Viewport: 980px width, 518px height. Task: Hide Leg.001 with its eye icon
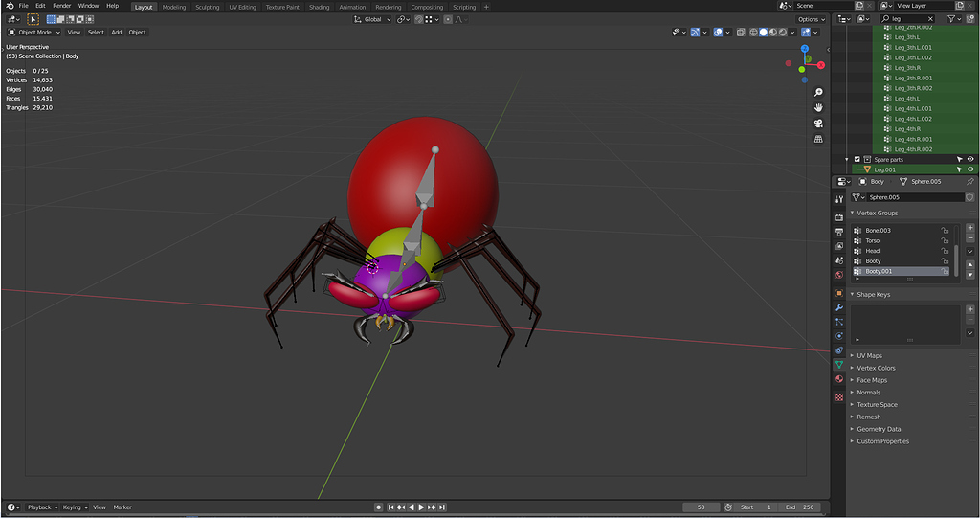[x=970, y=169]
